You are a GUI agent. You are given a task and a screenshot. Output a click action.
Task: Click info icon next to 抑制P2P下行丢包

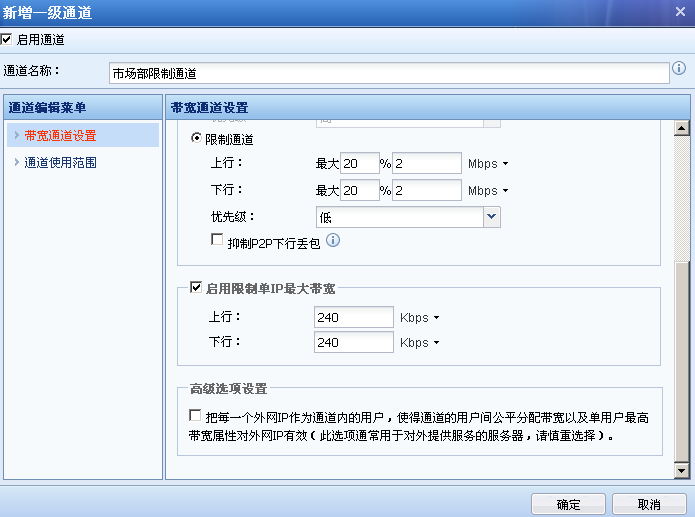pyautogui.click(x=334, y=240)
